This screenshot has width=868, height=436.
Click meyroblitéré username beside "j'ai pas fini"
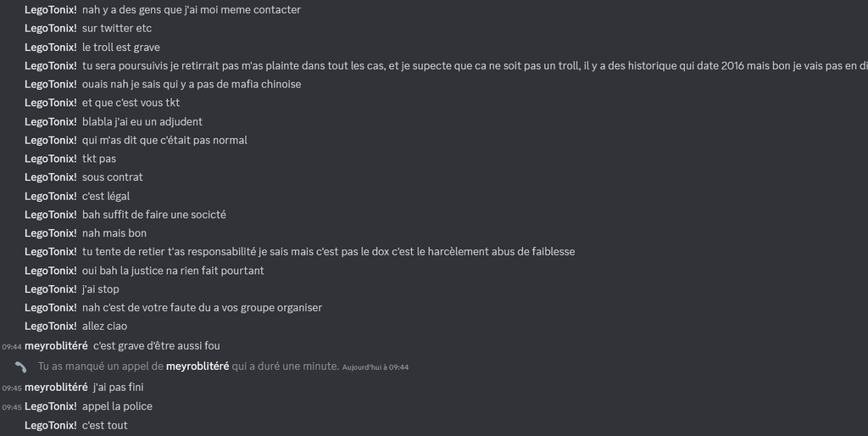click(x=56, y=388)
